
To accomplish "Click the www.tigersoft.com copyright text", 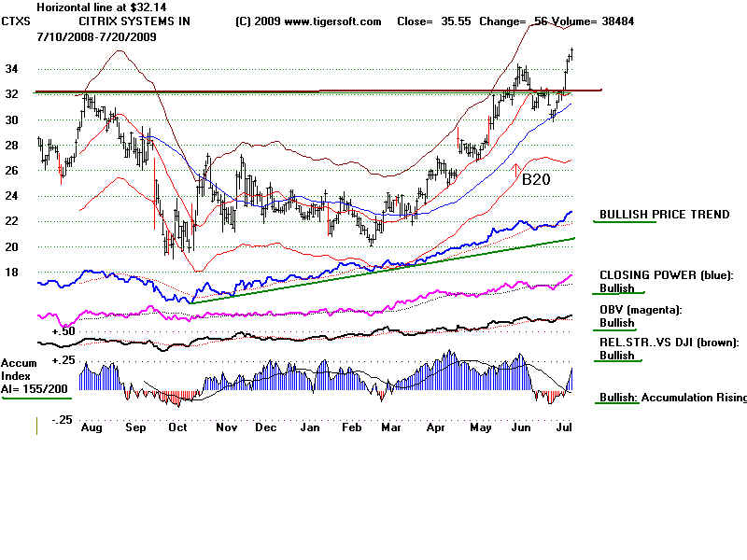I will pos(308,21).
